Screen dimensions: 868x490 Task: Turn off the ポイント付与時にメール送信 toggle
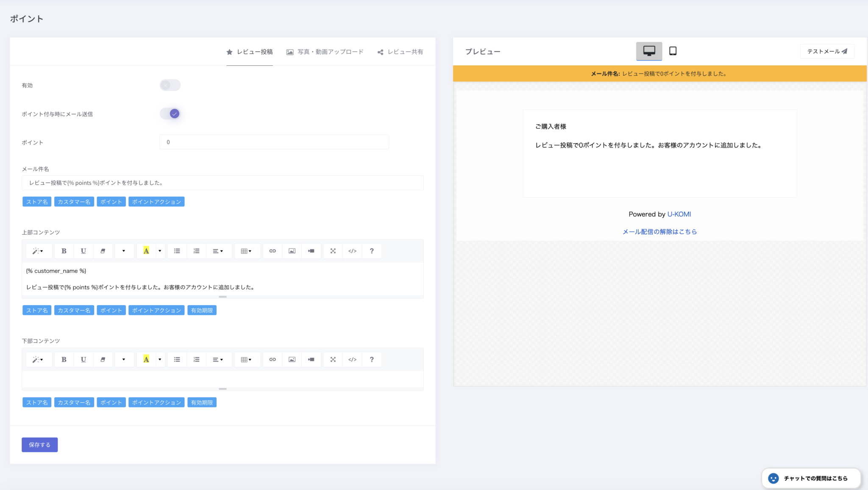tap(170, 114)
